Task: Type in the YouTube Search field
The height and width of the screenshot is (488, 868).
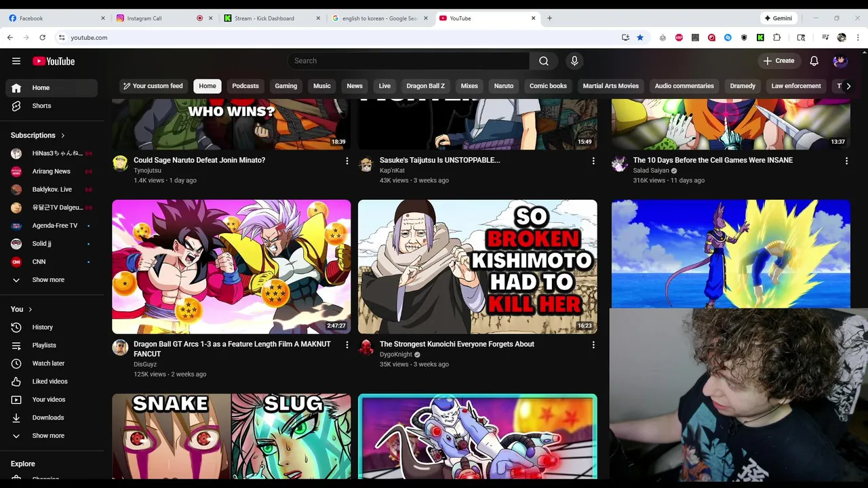Action: pyautogui.click(x=409, y=61)
